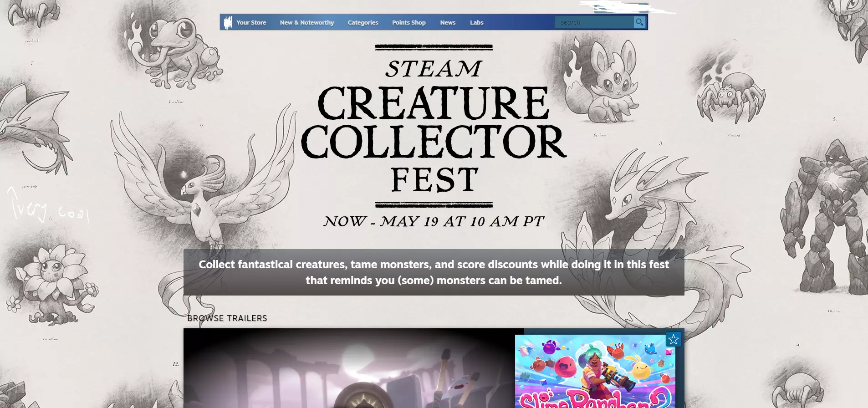Focus the store search input field
The height and width of the screenshot is (408, 868).
pos(594,22)
